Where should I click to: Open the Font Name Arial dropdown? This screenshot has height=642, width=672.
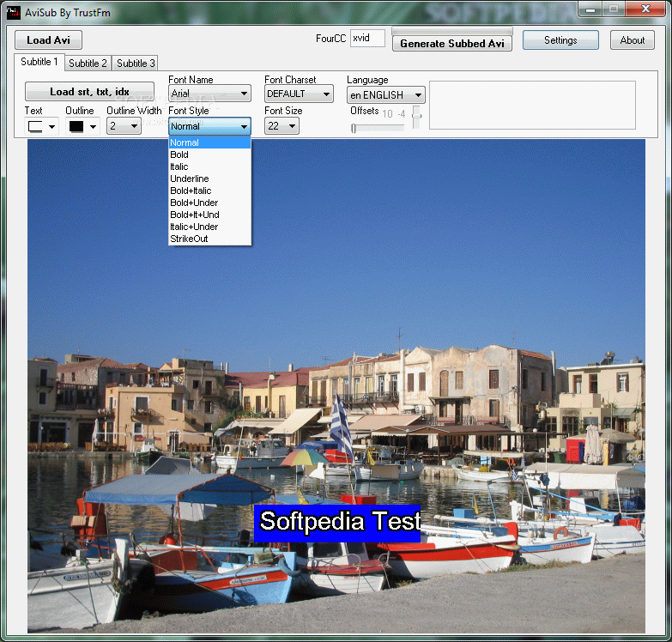209,94
